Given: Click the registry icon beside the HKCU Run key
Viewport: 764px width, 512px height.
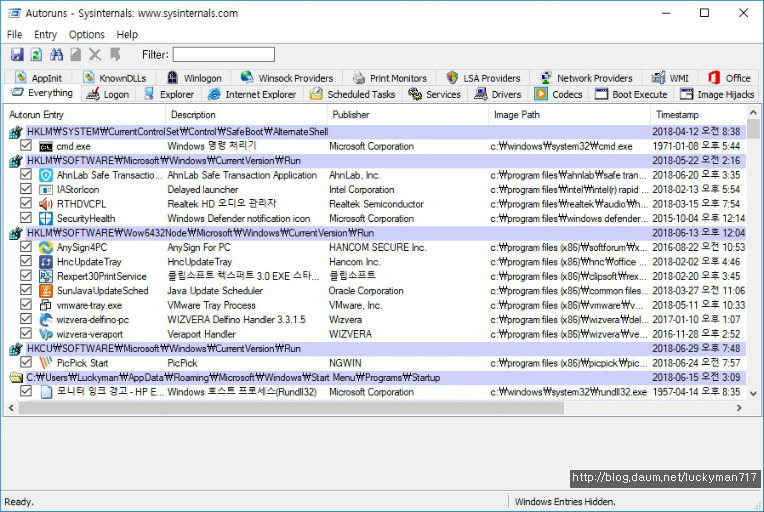Looking at the screenshot, I should coord(16,349).
